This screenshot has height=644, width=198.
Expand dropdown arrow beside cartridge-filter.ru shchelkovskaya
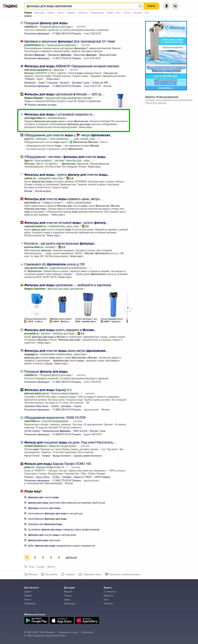[x=66, y=118]
